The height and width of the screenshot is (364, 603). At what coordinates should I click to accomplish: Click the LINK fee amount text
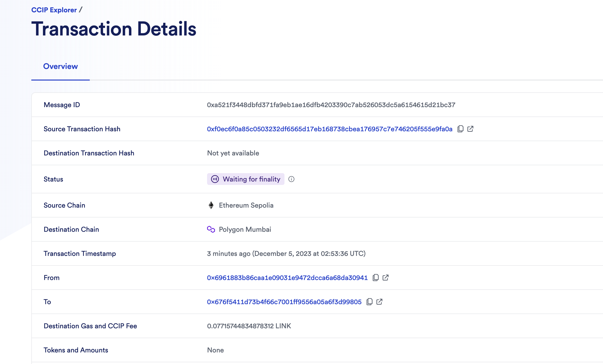(x=249, y=326)
